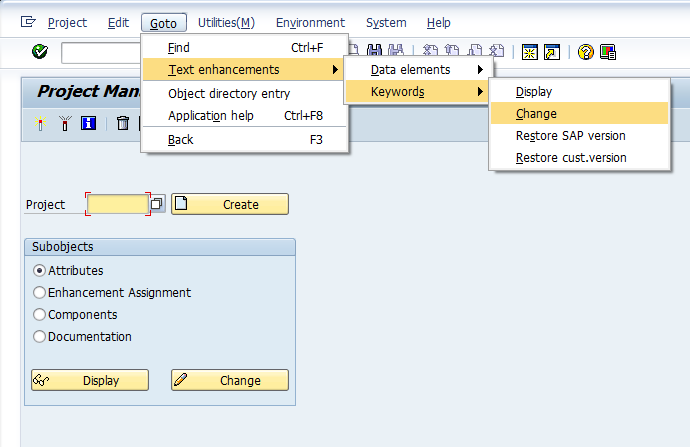Expand the Text enhancements submenu
This screenshot has width=690, height=447.
[243, 70]
